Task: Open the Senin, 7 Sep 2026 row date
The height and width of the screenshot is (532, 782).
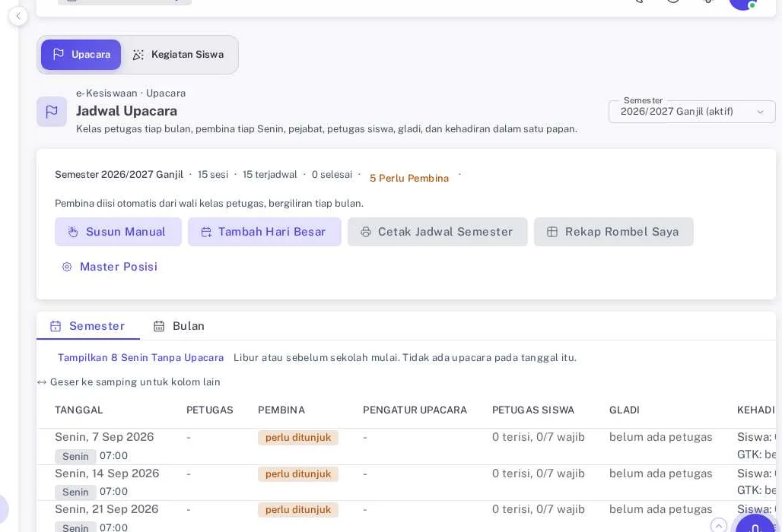Action: pos(104,437)
